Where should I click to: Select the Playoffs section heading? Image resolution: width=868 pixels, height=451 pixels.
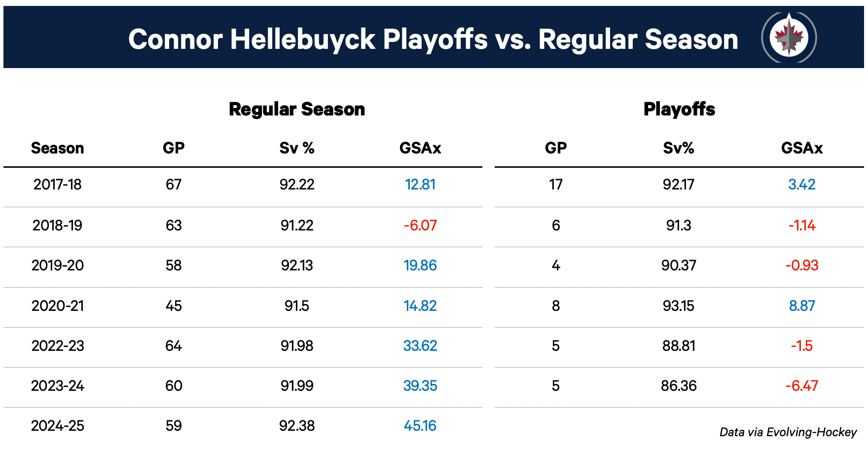point(679,109)
